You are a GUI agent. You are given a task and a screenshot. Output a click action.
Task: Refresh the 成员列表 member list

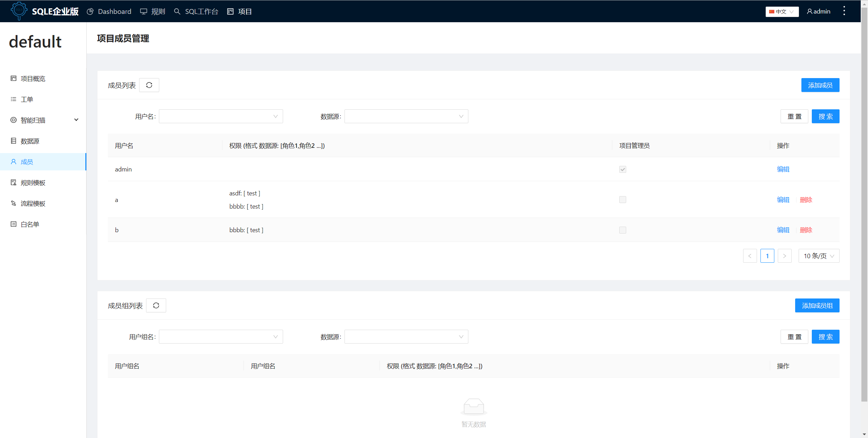point(149,85)
